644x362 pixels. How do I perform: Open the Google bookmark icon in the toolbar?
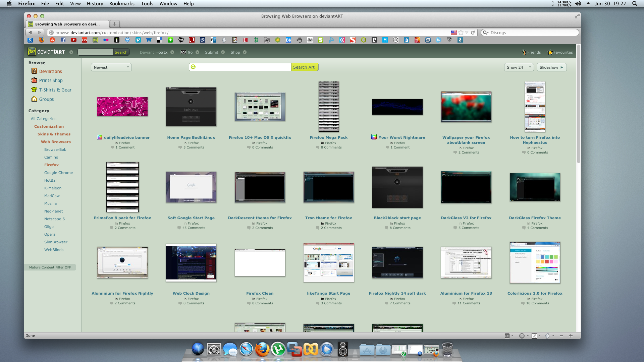pos(30,40)
